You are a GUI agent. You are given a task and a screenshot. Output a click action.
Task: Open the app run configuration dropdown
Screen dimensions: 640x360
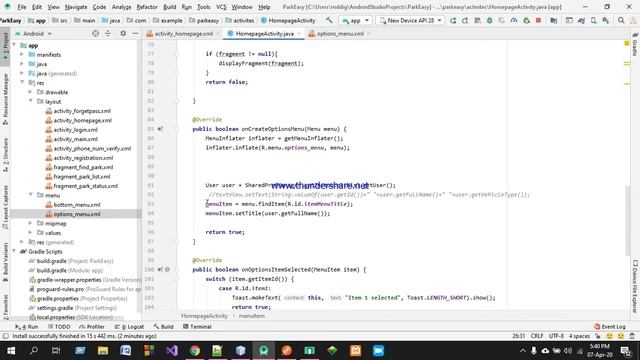coord(356,20)
